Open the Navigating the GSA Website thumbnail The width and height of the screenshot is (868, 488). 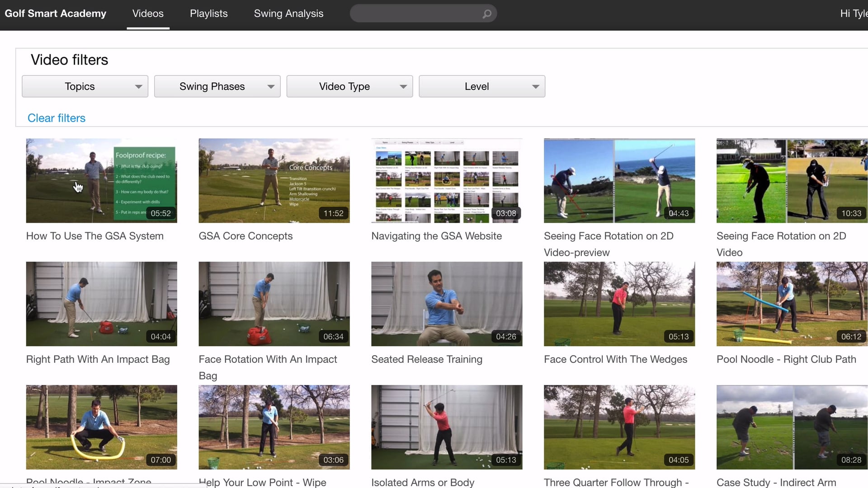(x=447, y=180)
